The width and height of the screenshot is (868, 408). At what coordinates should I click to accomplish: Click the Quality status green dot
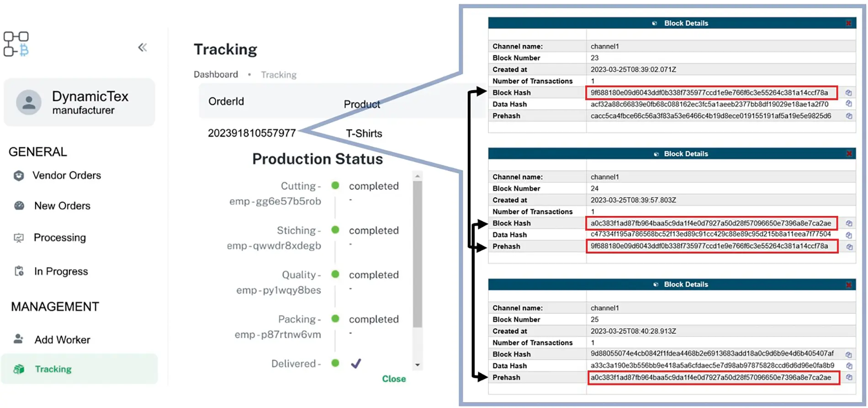(335, 274)
